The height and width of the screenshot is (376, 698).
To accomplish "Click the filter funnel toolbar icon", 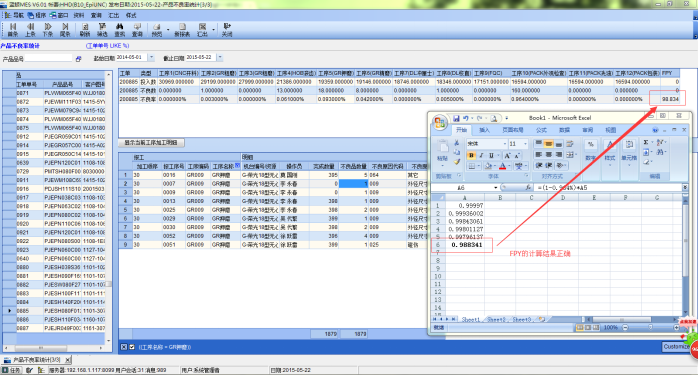I will 102,30.
